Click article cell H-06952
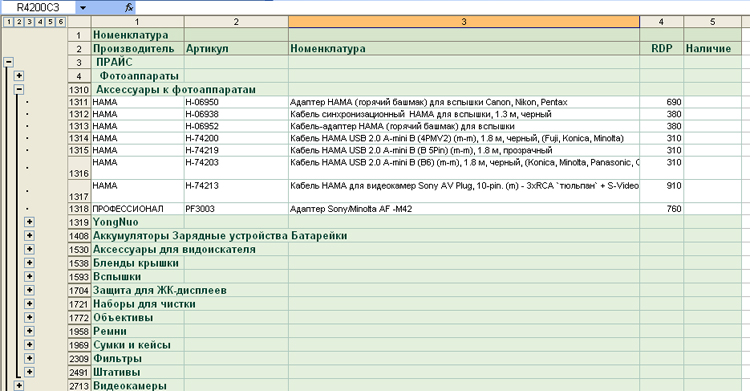 pos(236,126)
